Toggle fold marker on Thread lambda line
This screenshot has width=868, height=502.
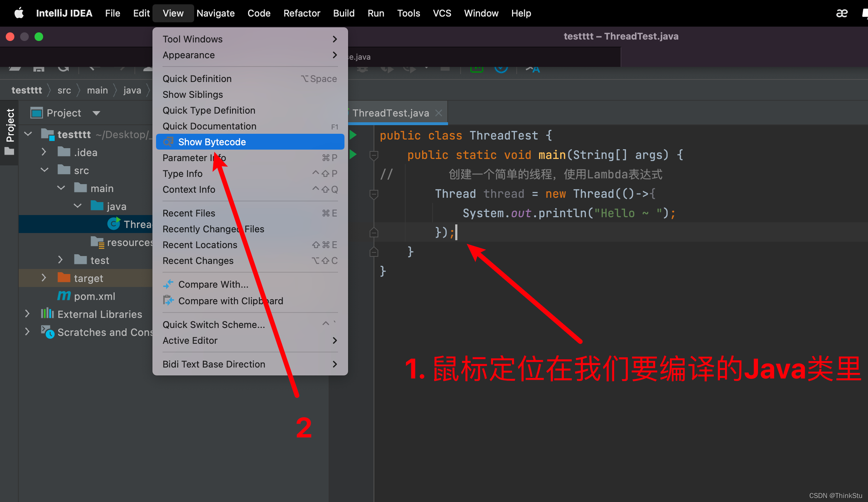[374, 194]
